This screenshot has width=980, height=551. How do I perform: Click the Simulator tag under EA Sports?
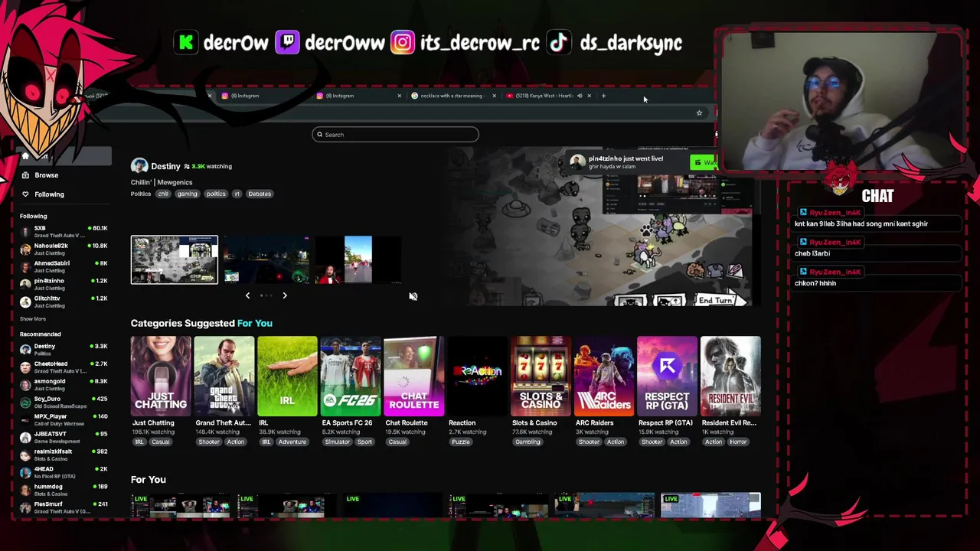click(x=337, y=442)
